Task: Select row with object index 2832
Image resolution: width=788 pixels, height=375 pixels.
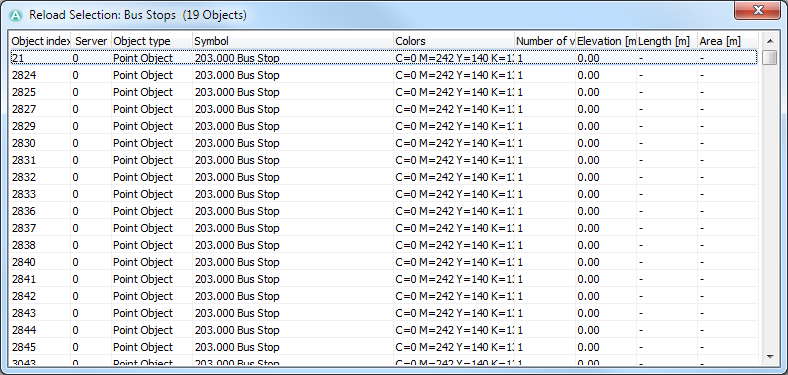Action: point(383,177)
